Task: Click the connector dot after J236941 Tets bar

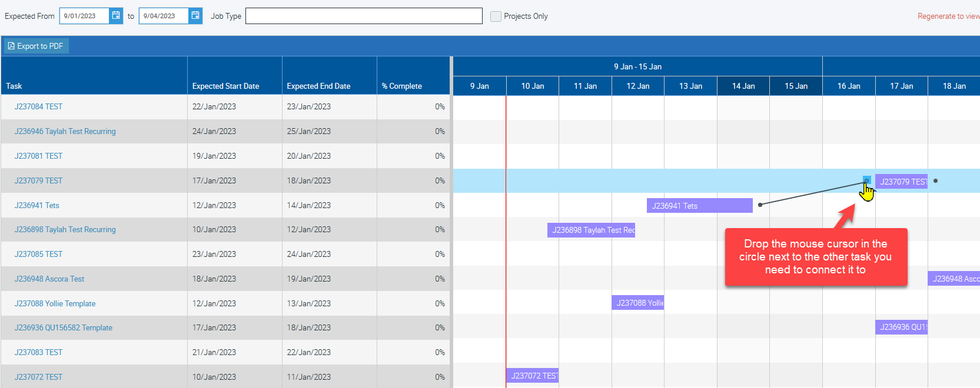Action: [x=760, y=205]
